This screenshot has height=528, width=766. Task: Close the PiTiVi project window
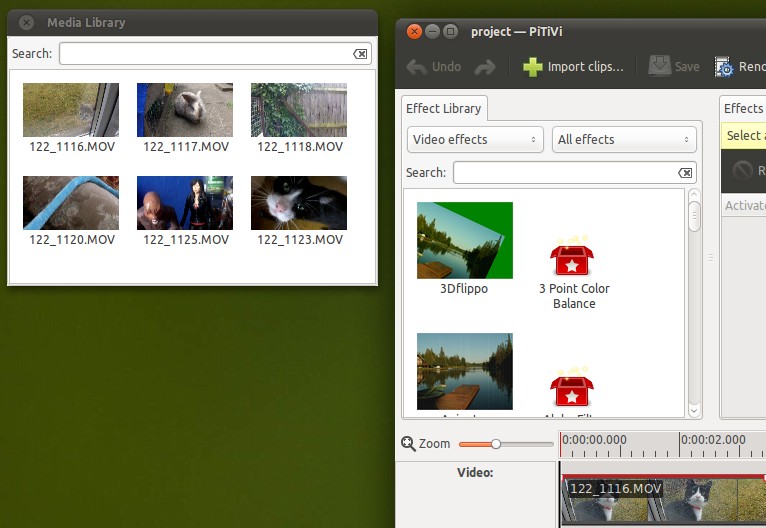click(x=414, y=32)
